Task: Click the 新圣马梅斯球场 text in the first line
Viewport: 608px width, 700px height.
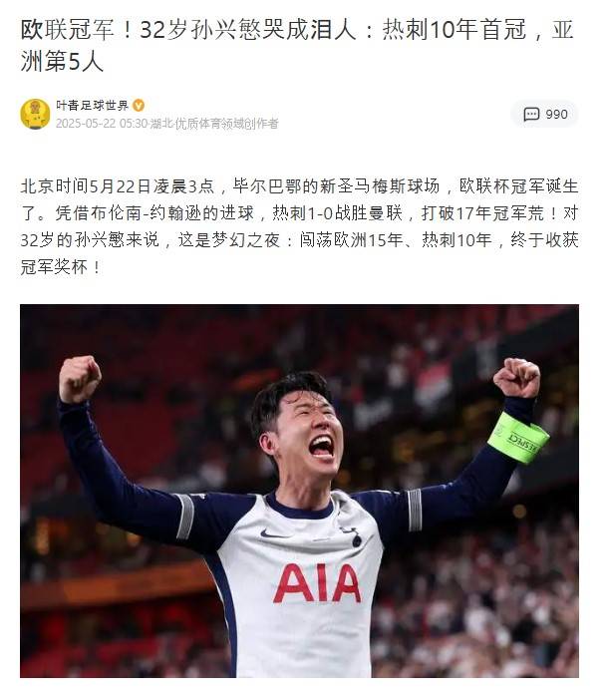Action: (379, 186)
